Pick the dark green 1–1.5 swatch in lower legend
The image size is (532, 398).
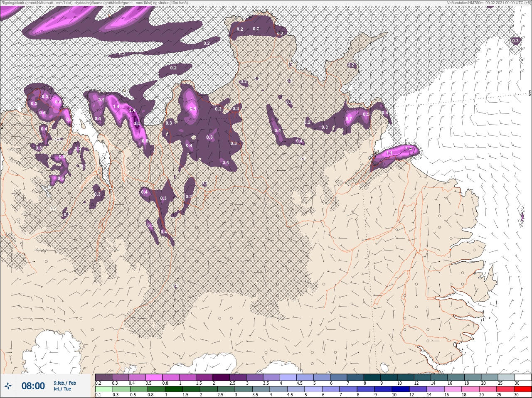click(175, 389)
